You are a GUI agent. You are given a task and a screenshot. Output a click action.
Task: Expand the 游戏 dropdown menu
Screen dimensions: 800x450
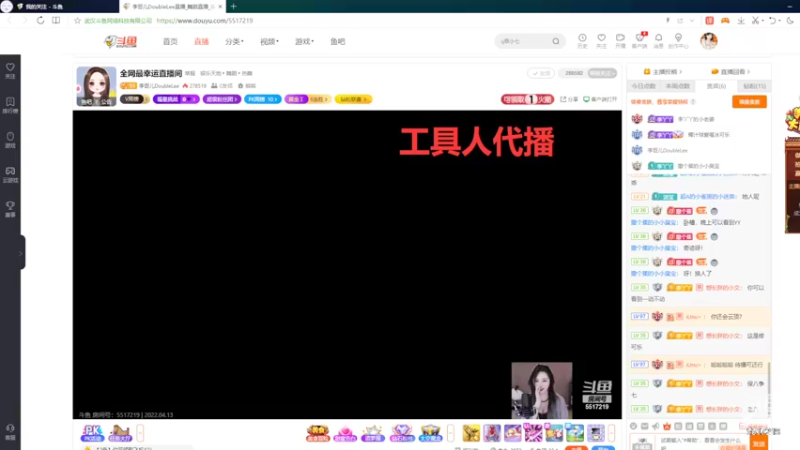coord(304,41)
